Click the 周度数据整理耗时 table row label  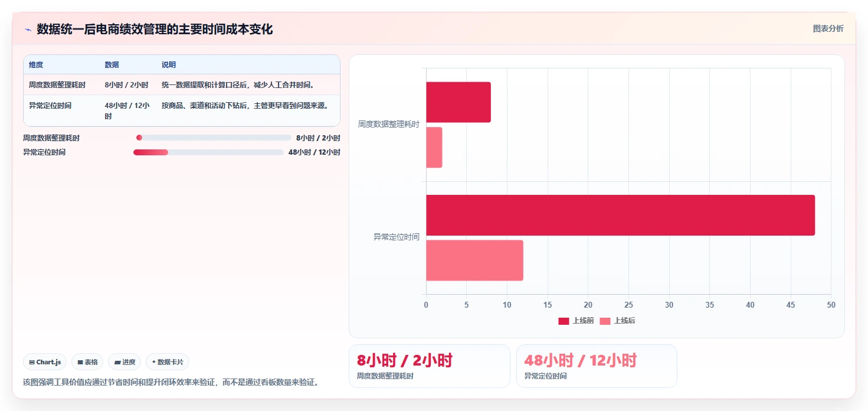[x=57, y=85]
